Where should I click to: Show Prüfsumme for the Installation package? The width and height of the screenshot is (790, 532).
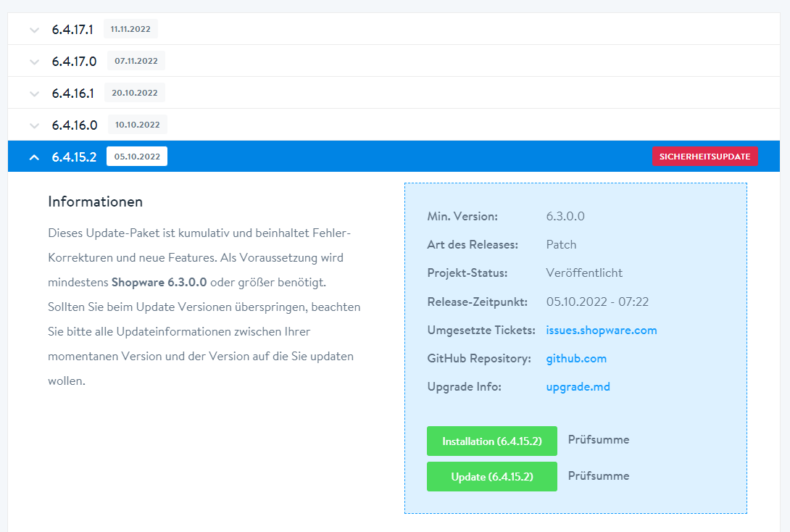click(x=598, y=440)
